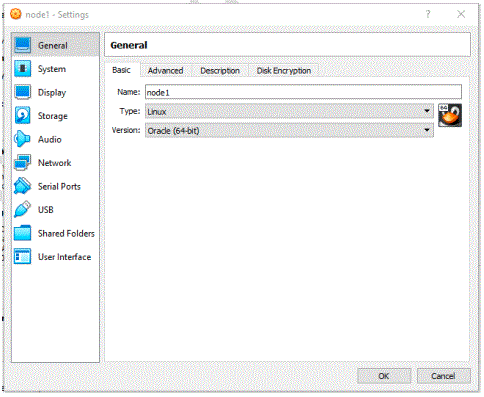Go to Serial Ports in the sidebar

(x=56, y=186)
